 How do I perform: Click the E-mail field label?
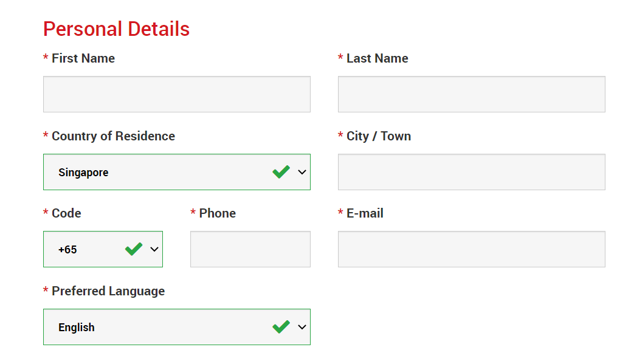pos(365,213)
